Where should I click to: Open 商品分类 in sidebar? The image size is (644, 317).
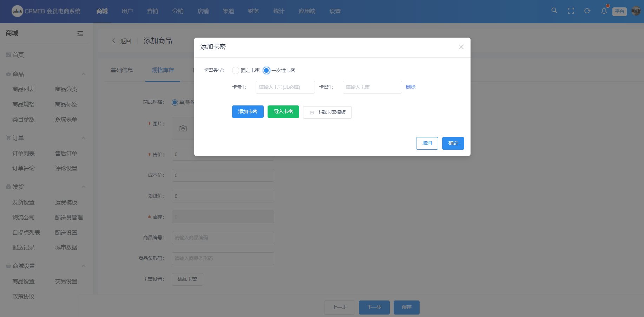(x=66, y=89)
